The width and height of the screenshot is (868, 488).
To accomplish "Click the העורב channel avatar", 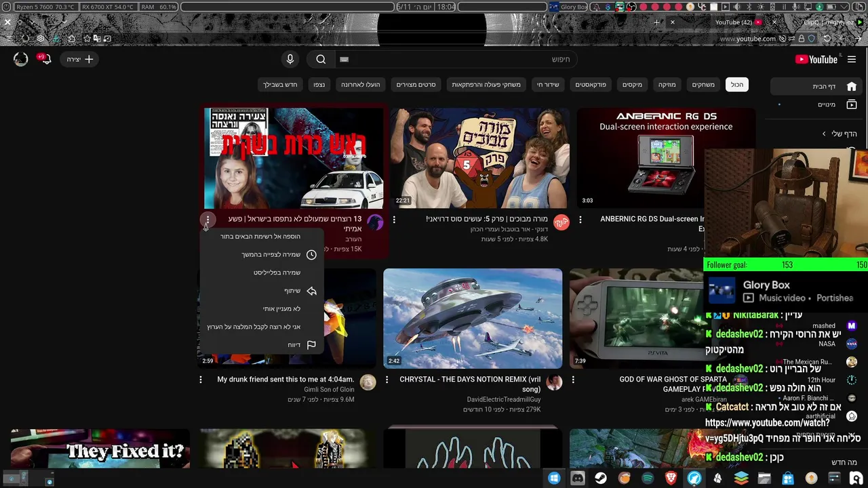I will pyautogui.click(x=375, y=222).
